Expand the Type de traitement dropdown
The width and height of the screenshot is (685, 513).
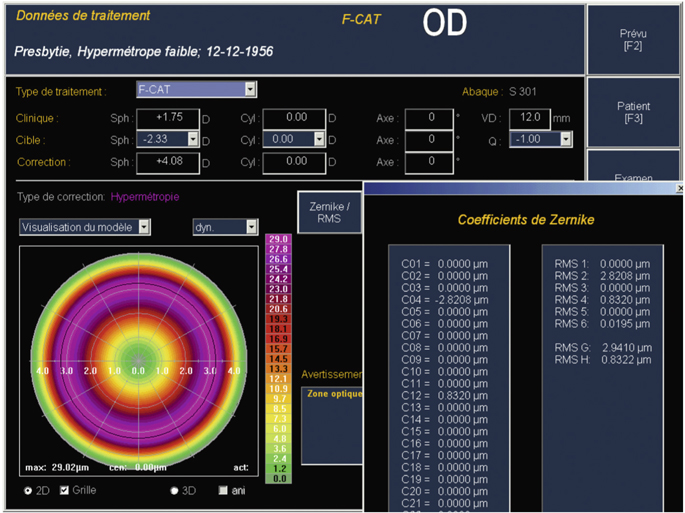pyautogui.click(x=251, y=90)
